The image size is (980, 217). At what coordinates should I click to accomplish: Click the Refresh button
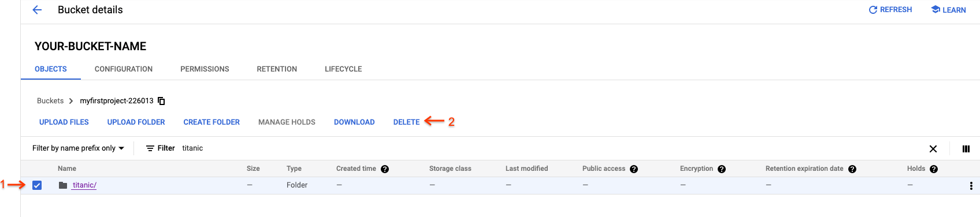click(x=890, y=10)
